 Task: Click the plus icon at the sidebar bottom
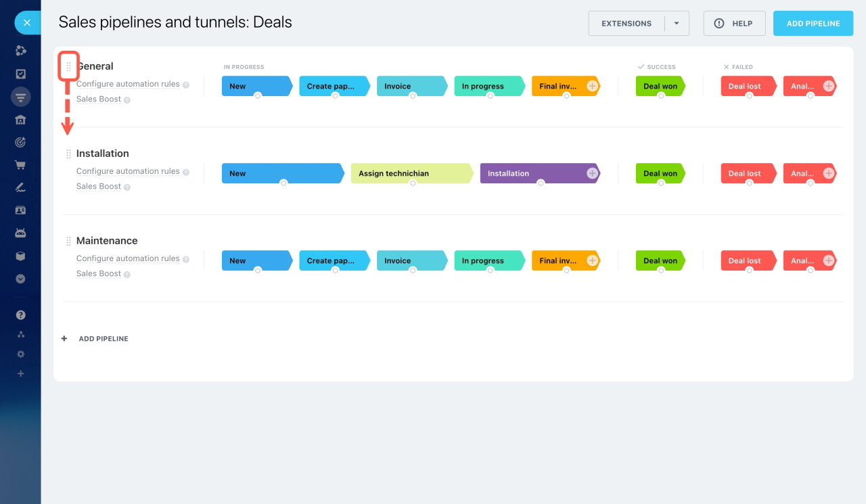coord(20,373)
